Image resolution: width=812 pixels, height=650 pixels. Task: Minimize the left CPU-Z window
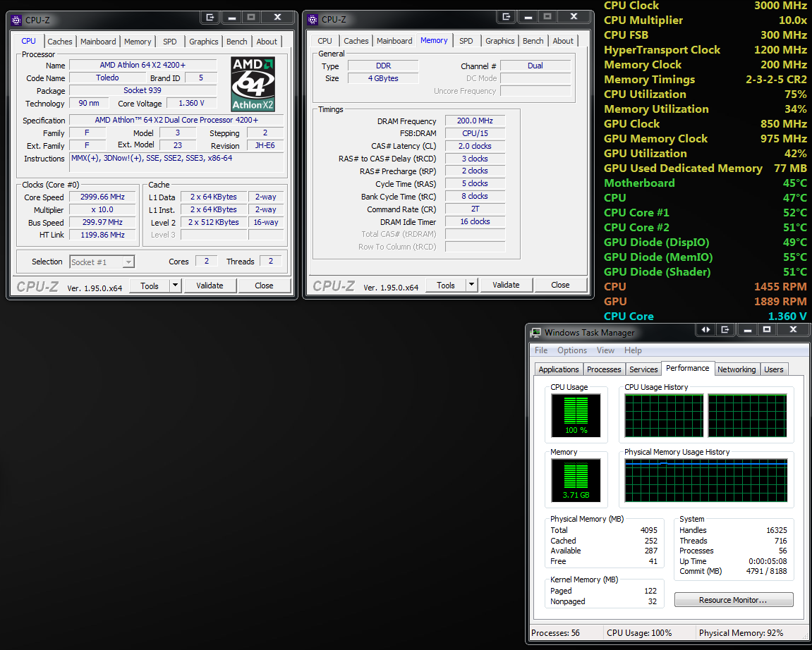click(232, 18)
